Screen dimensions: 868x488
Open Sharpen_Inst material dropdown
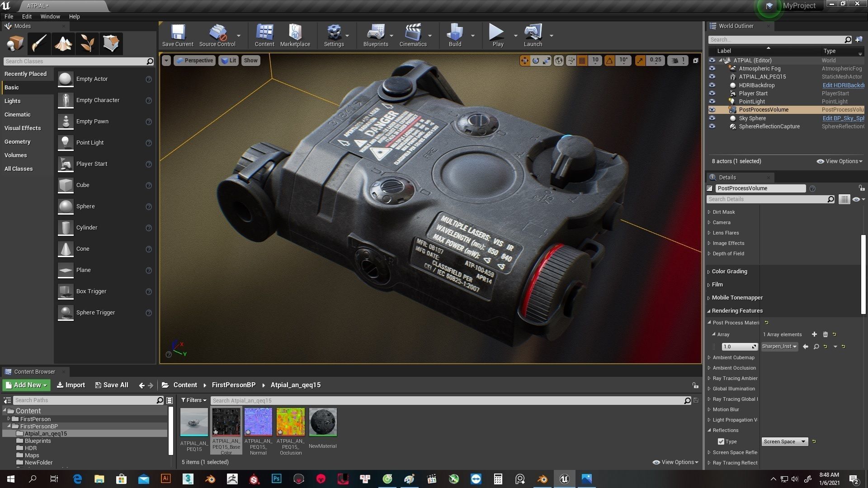pyautogui.click(x=779, y=347)
